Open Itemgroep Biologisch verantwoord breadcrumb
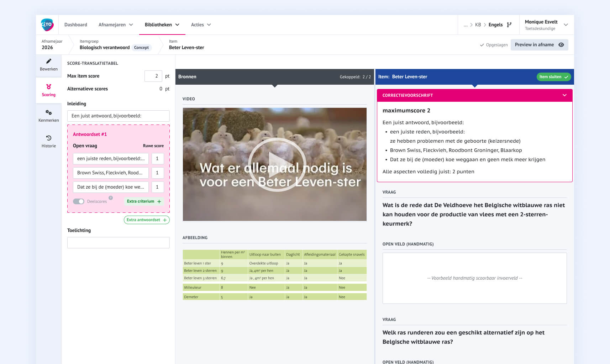The height and width of the screenshot is (364, 610). [105, 44]
